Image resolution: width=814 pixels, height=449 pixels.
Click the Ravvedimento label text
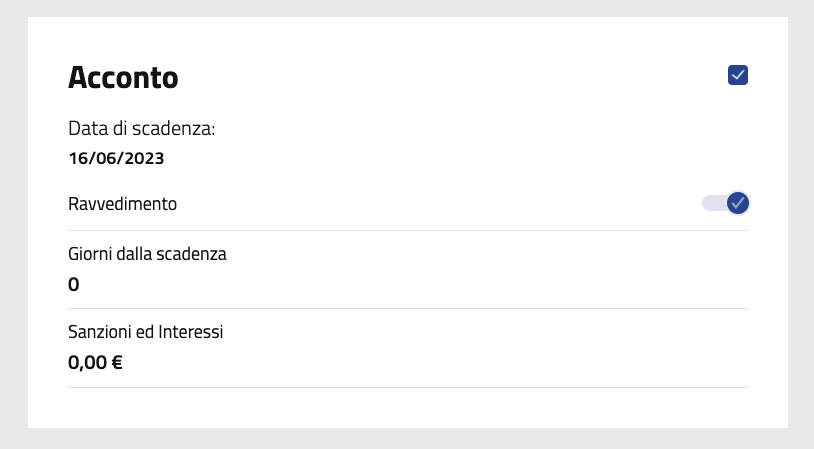click(x=122, y=204)
